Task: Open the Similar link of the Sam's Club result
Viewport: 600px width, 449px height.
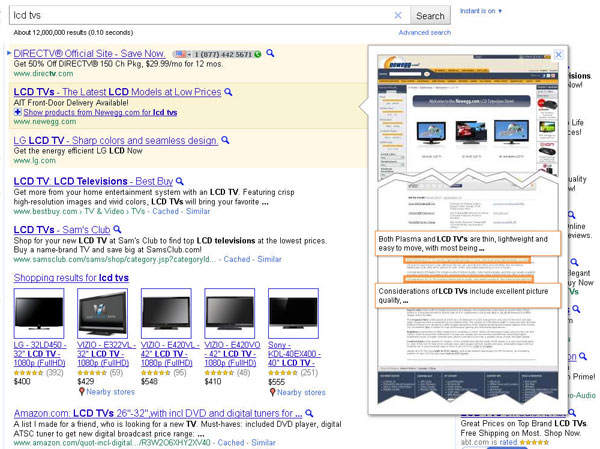Action: click(270, 259)
